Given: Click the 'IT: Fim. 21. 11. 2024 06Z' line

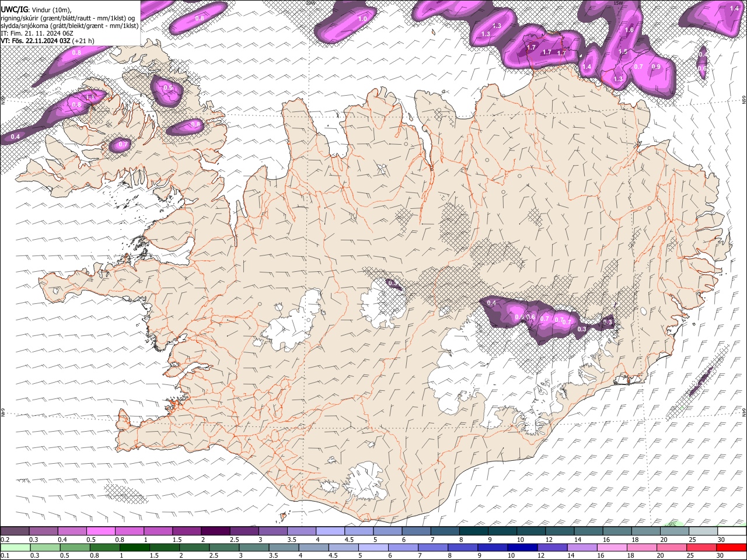Looking at the screenshot, I should pyautogui.click(x=37, y=33).
